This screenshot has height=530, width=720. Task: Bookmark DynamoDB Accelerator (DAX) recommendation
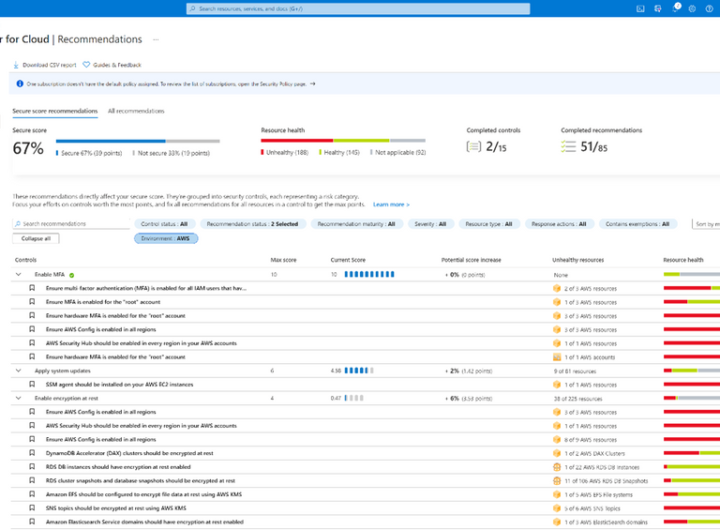coord(32,453)
